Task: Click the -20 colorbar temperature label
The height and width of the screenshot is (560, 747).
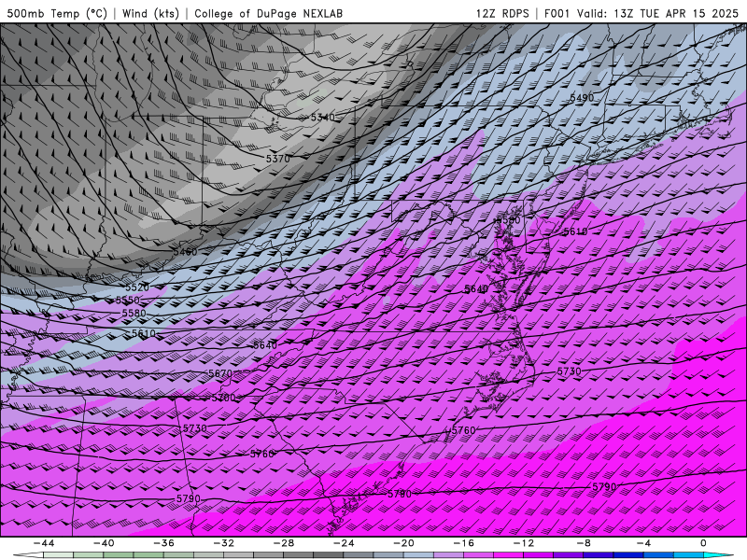Action: click(x=404, y=543)
